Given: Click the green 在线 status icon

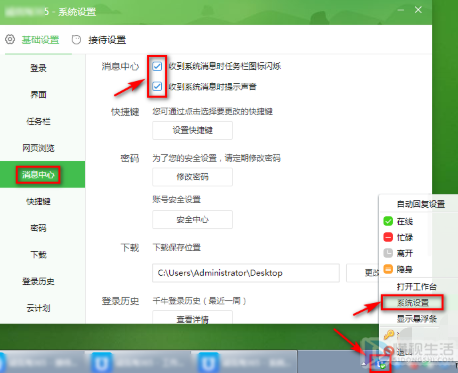Looking at the screenshot, I should point(388,221).
